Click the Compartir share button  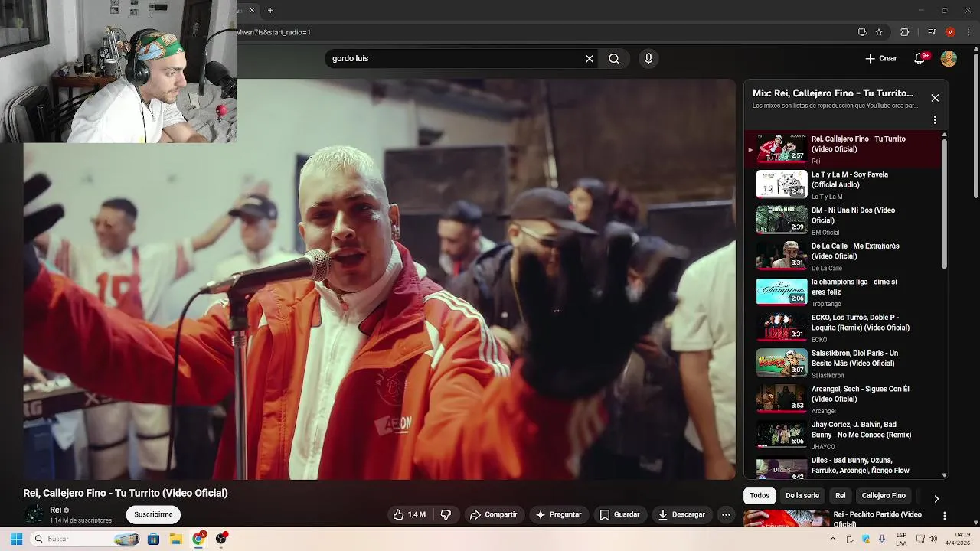click(494, 515)
